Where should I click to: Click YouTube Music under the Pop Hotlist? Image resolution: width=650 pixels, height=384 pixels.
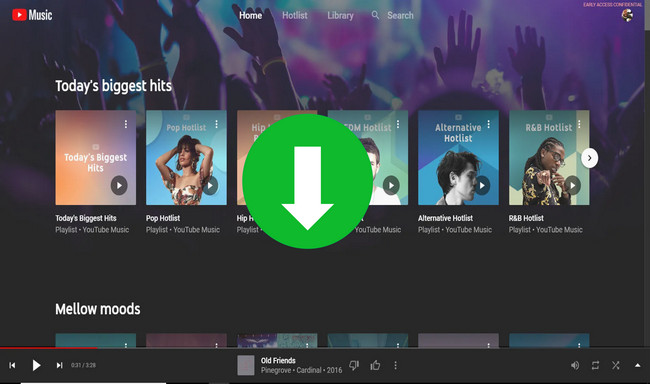[196, 230]
